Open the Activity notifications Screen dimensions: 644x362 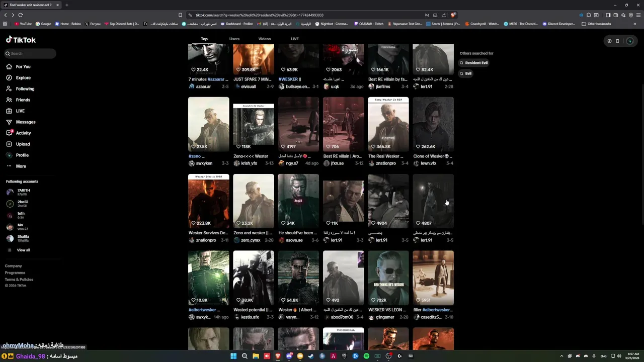tap(19, 133)
